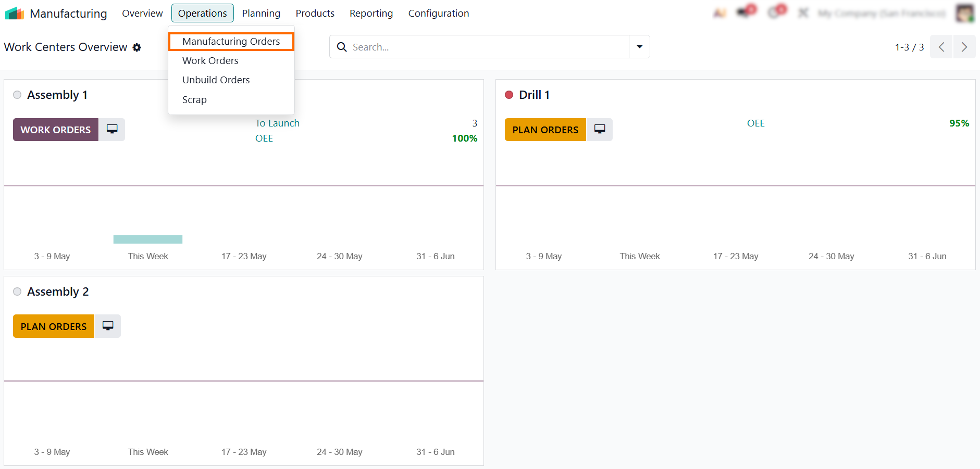This screenshot has width=980, height=469.
Task: Click the To Launch link
Action: tap(277, 123)
